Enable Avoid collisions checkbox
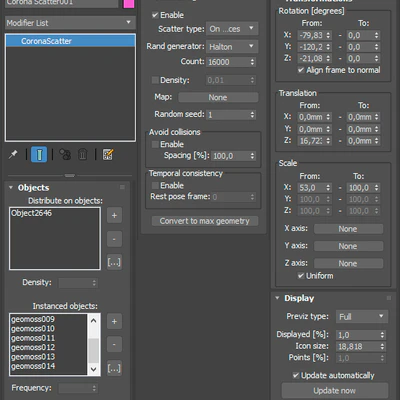 coord(155,144)
